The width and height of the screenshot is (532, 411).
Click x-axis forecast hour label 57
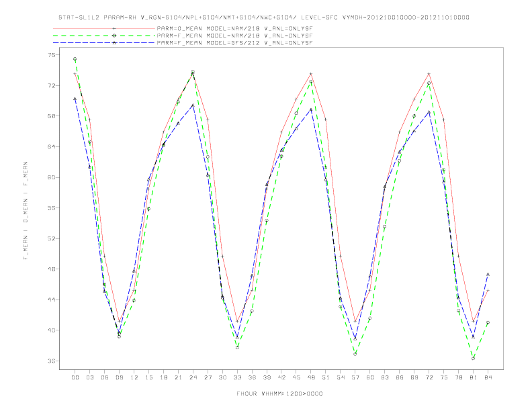click(355, 377)
